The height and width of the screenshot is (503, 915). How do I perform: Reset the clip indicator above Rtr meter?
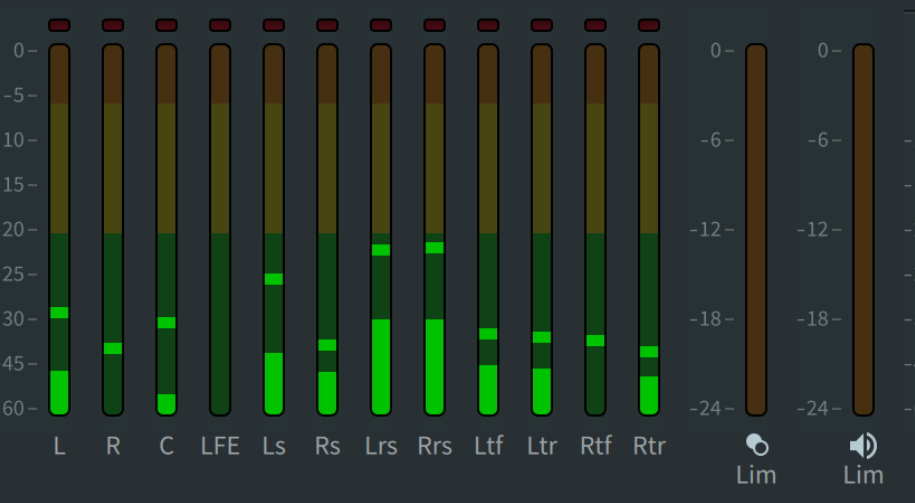tap(649, 25)
